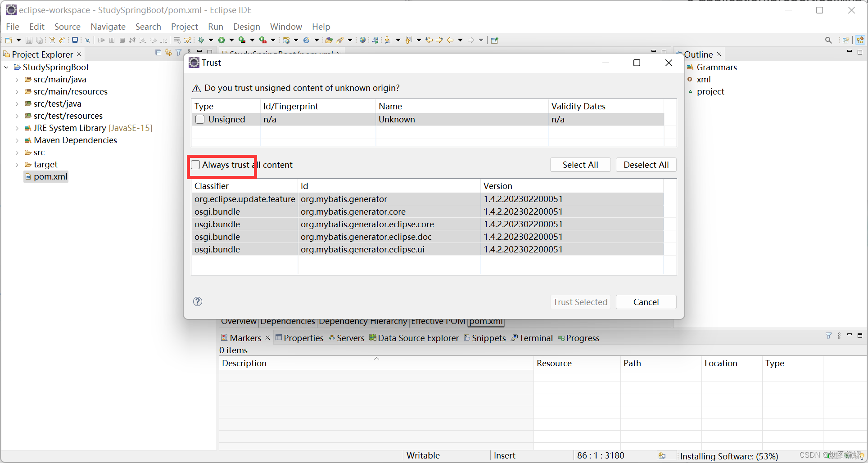Collapse All in Project Explorer
This screenshot has height=463, width=868.
tap(158, 53)
